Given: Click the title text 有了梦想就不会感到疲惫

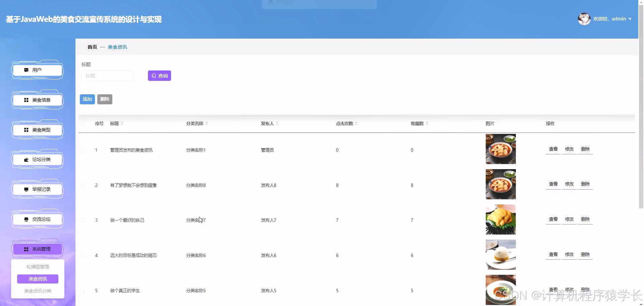Looking at the screenshot, I should [133, 185].
